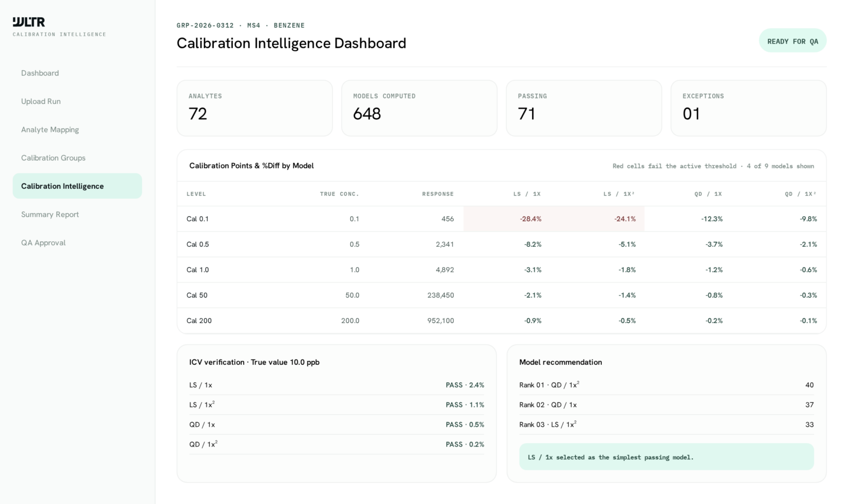848x504 pixels.
Task: Click the LEVEL column header
Action: click(196, 194)
